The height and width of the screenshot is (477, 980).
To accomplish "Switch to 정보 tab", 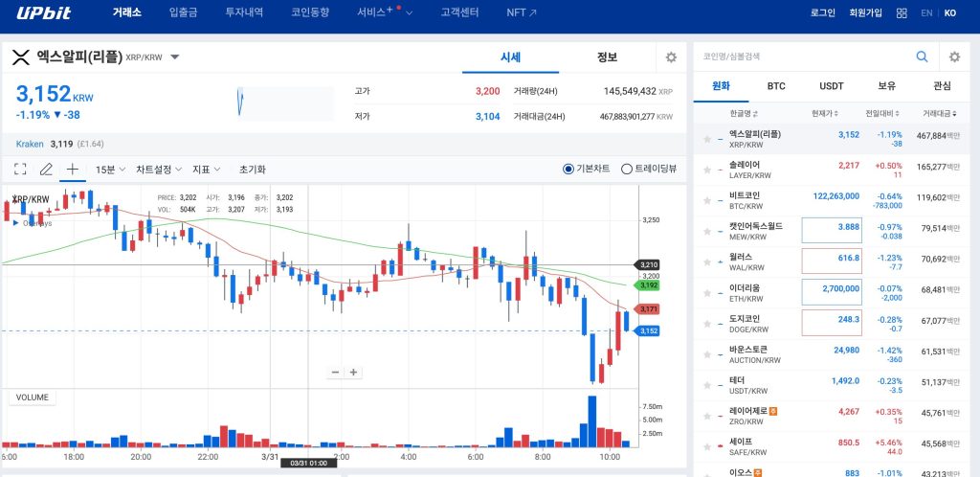I will [x=607, y=57].
